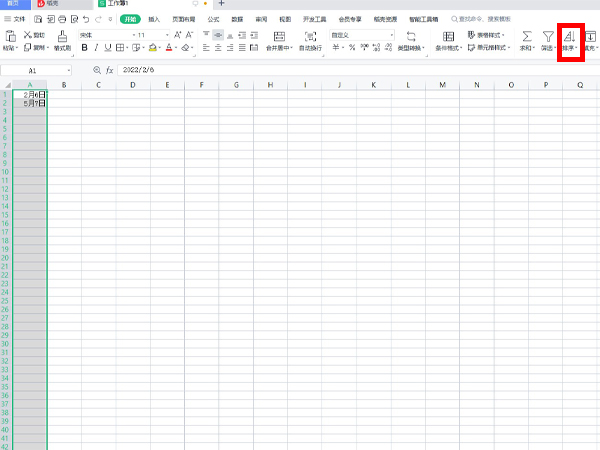Open quick access toolbar customize arrow
Image resolution: width=600 pixels, height=450 pixels.
(110, 19)
